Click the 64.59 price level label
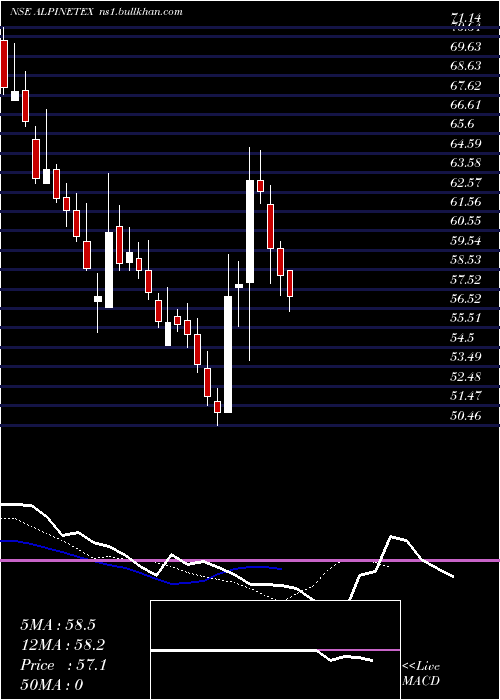The image size is (500, 700). coord(466,143)
